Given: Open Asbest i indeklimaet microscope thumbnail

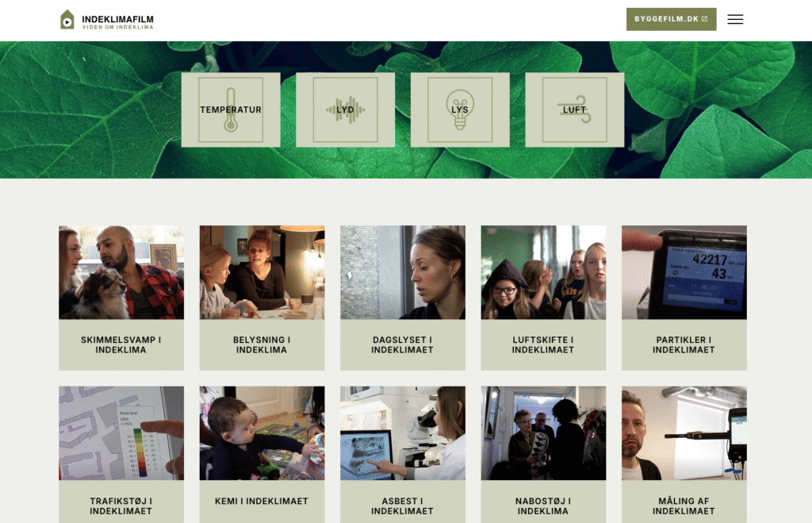Looking at the screenshot, I should pyautogui.click(x=402, y=433).
